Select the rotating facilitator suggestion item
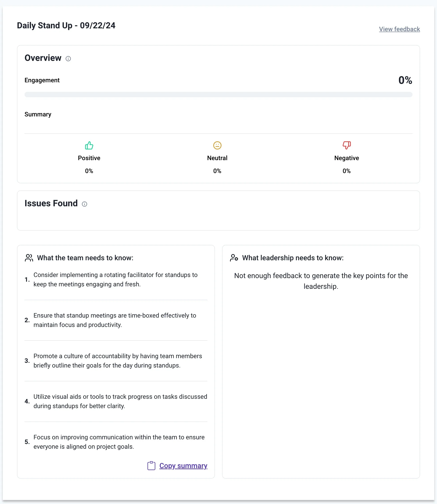437x504 pixels. pos(115,280)
